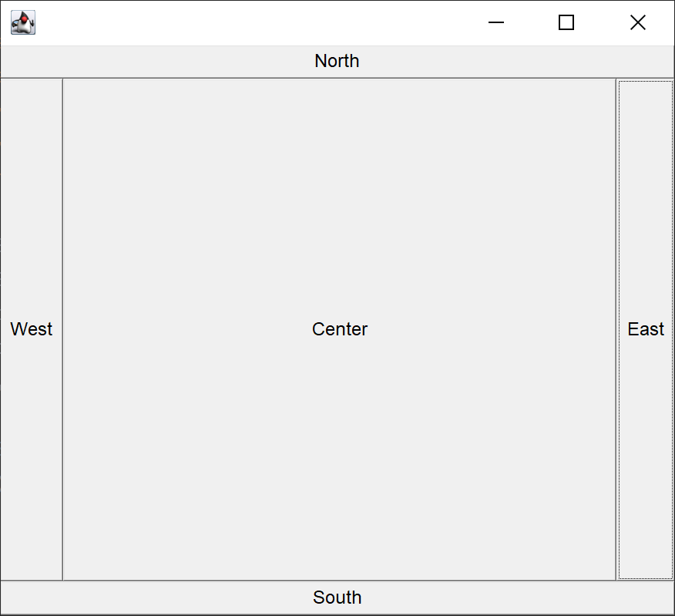675x616 pixels.
Task: Click the empty title bar area
Action: [x=254, y=23]
